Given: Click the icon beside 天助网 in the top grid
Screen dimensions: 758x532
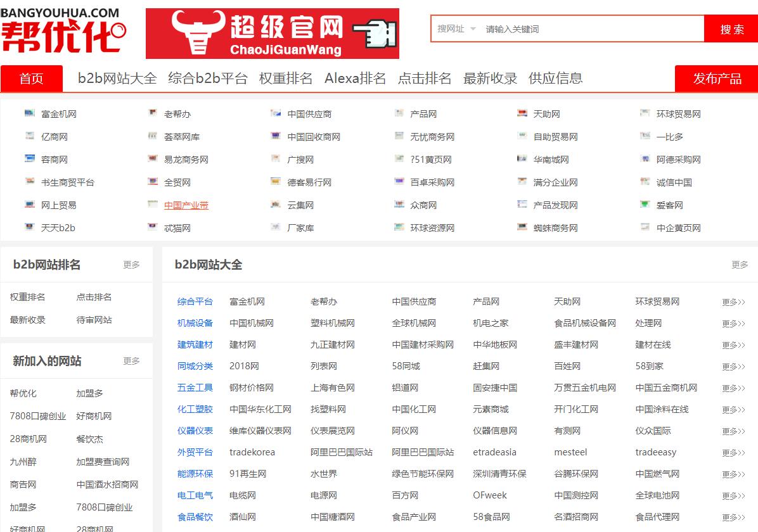Looking at the screenshot, I should [x=522, y=113].
